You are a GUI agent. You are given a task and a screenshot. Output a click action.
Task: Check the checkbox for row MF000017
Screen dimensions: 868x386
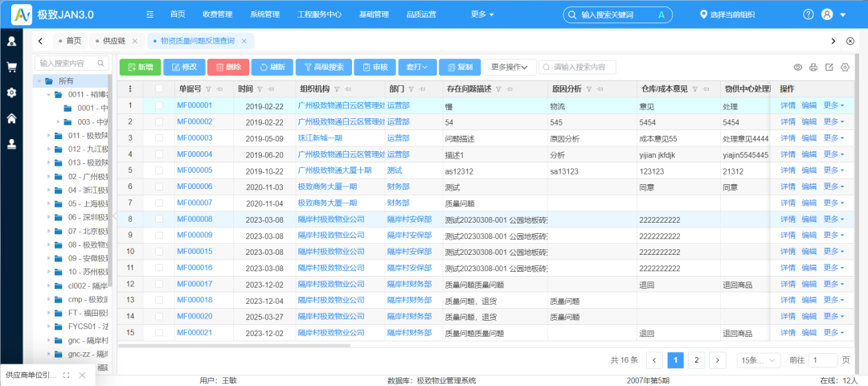pyautogui.click(x=159, y=284)
